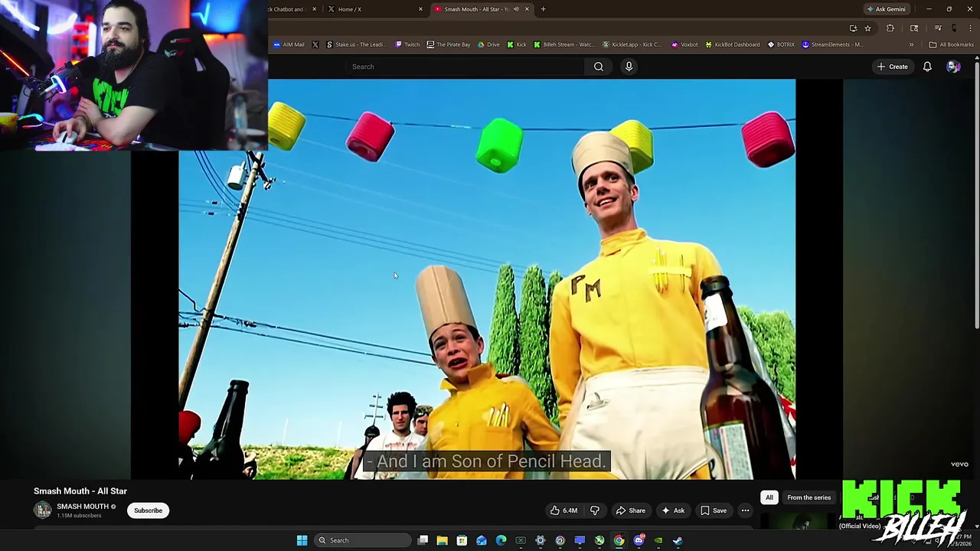Close the Home / X tab
Viewport: 980px width, 551px height.
tap(420, 9)
